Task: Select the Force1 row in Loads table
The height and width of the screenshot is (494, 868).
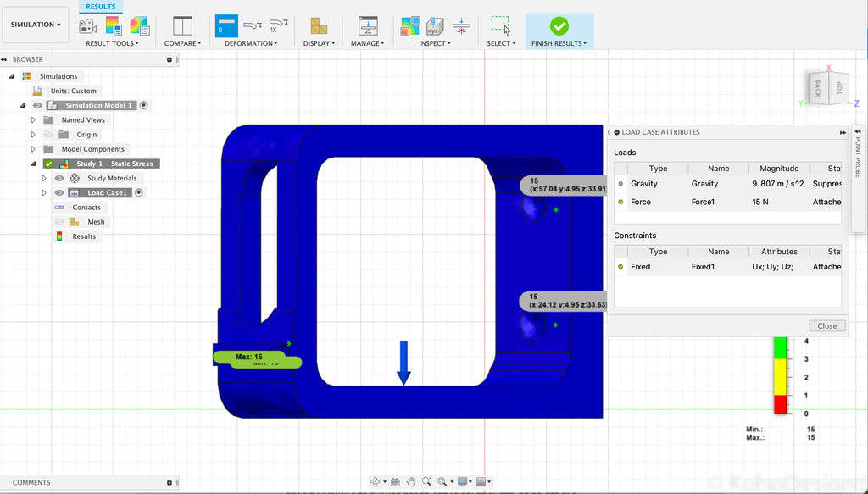Action: point(704,202)
